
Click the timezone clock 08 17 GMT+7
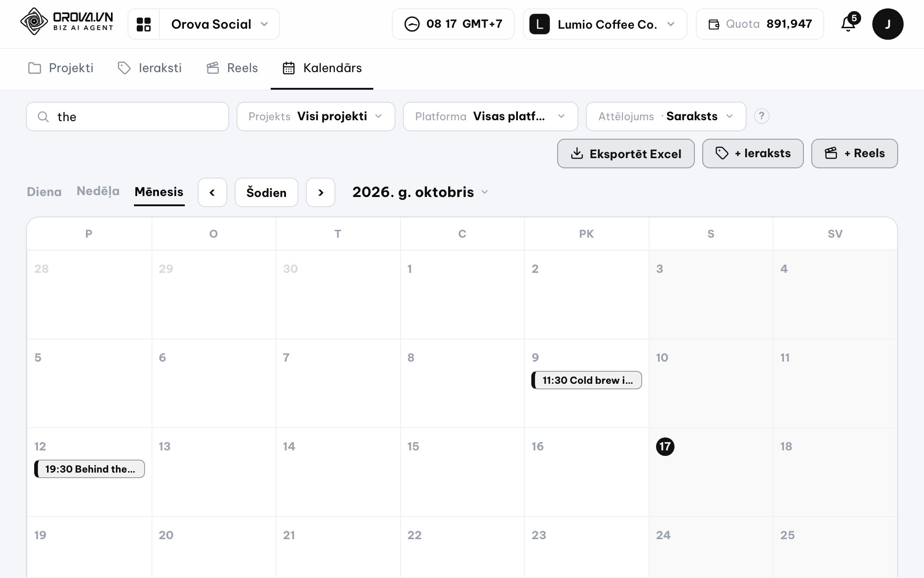[453, 24]
